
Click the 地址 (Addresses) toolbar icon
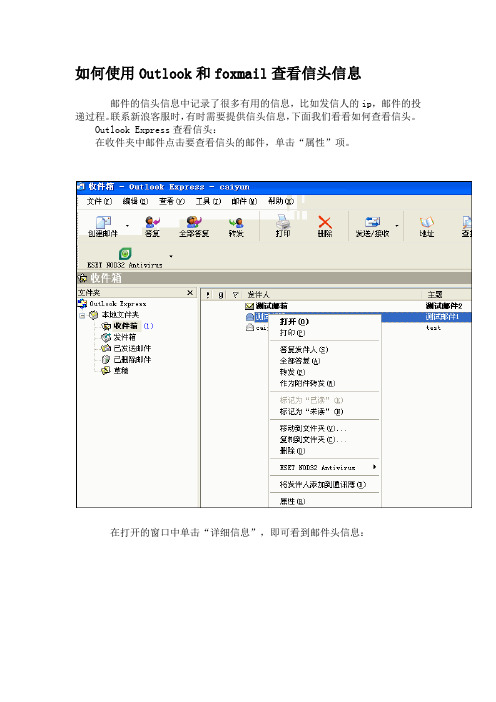tap(427, 226)
